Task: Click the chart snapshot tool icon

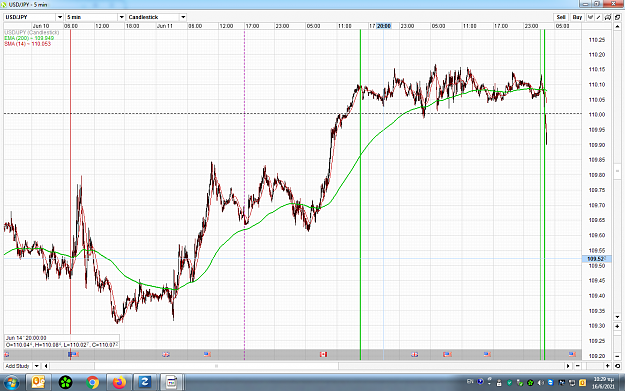Action: 608,17
